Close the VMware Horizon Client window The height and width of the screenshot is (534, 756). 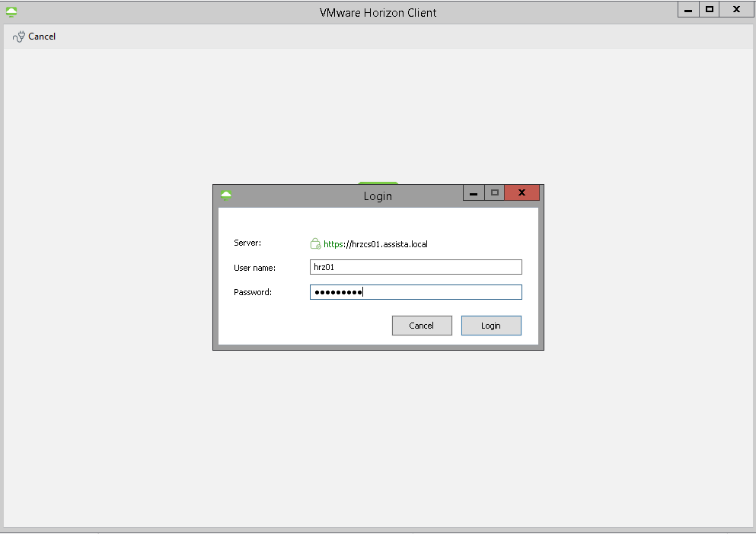736,10
